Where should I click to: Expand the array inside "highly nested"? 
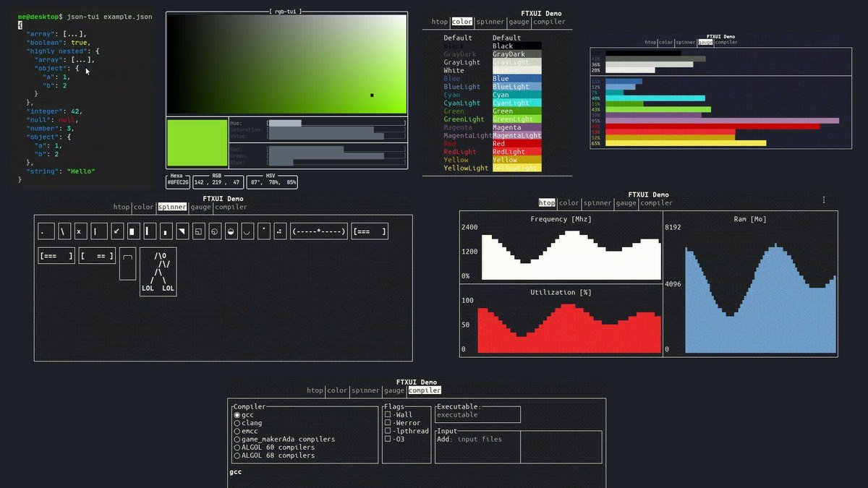[81, 60]
